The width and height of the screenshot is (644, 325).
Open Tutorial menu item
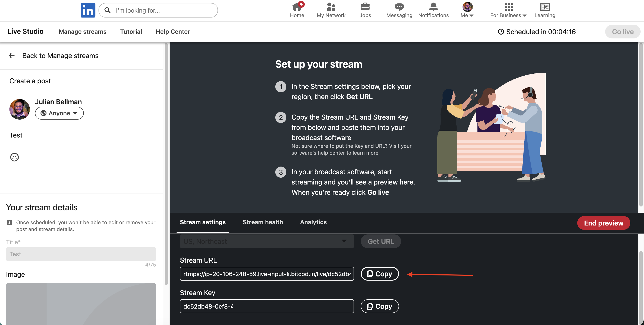tap(131, 32)
